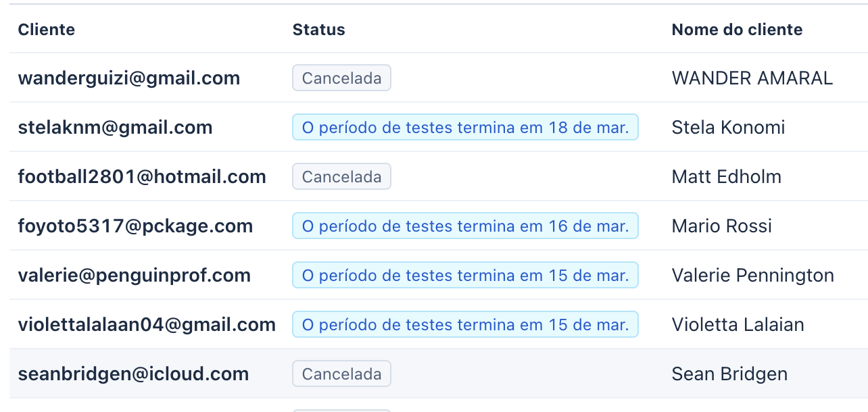Viewport: 868px width, 412px height.
Task: Click trial ending 16 de mar. badge
Action: (465, 226)
